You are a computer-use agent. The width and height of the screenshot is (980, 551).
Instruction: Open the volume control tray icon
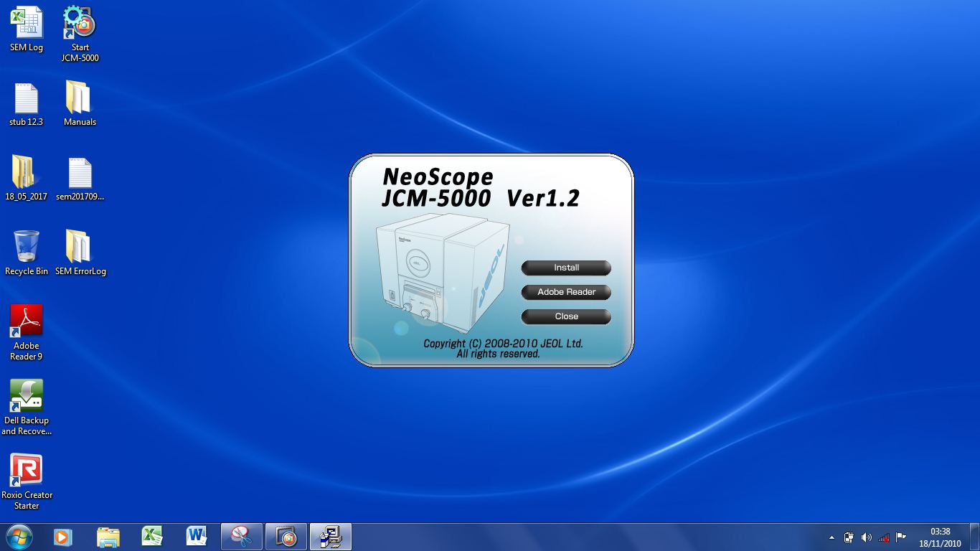[866, 537]
